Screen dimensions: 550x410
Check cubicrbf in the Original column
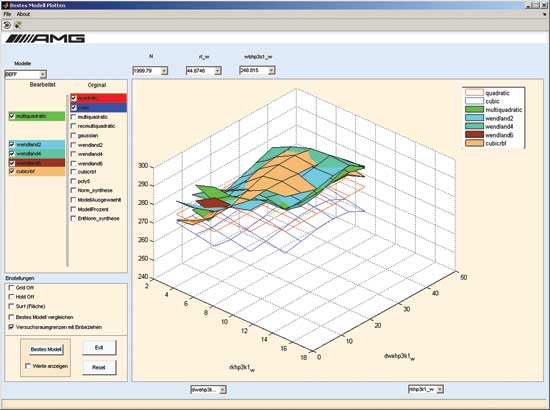(73, 172)
